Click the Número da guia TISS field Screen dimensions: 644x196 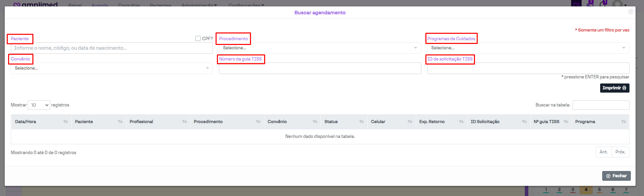pyautogui.click(x=319, y=68)
